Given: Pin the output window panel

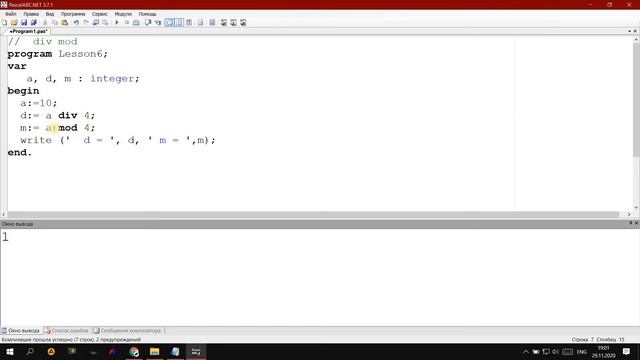Looking at the screenshot, I should 630,223.
